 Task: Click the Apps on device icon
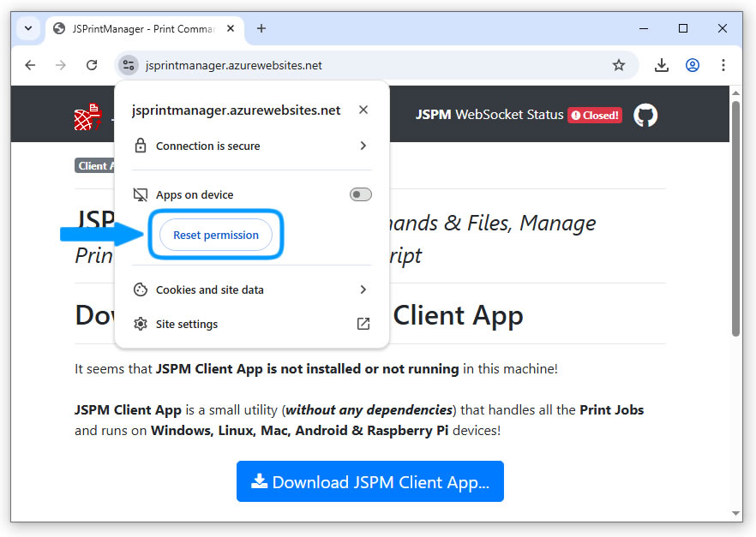[141, 194]
